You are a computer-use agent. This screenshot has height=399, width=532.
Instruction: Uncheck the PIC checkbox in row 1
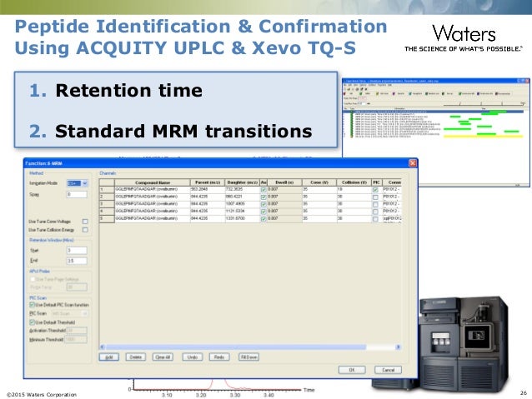pos(375,190)
